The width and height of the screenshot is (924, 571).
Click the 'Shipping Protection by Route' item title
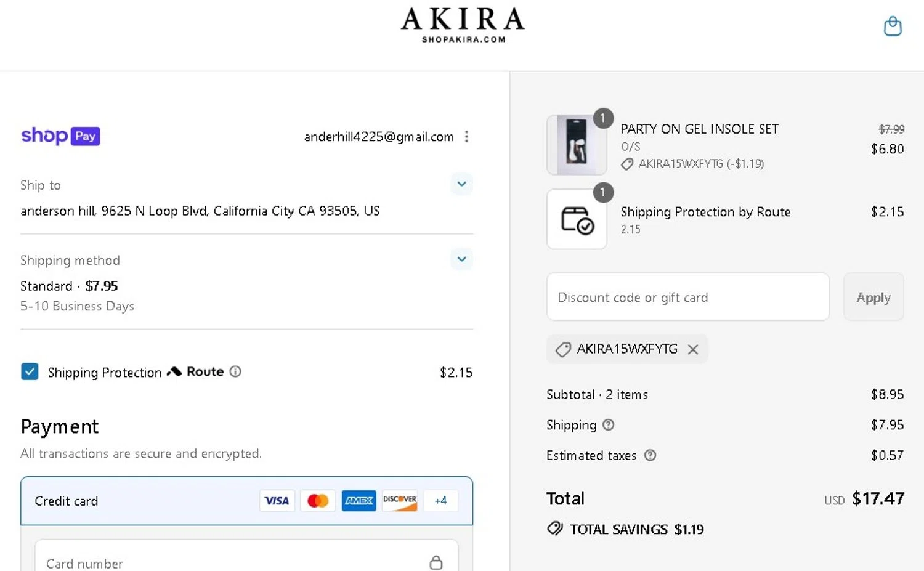click(x=705, y=212)
